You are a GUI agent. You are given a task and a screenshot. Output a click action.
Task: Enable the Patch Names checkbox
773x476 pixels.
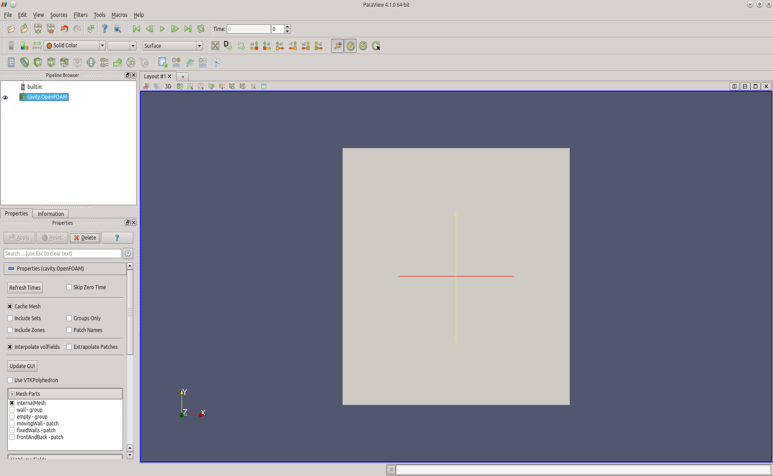click(x=69, y=330)
